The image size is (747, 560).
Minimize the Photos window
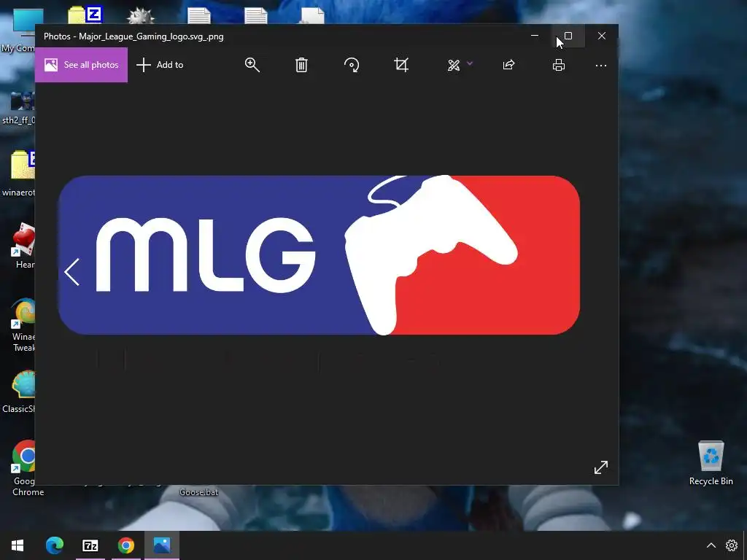tap(535, 36)
